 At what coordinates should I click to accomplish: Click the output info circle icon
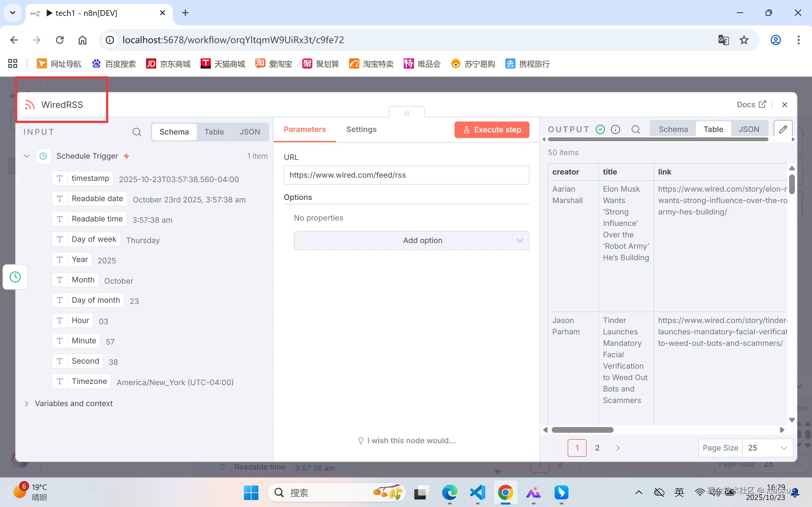pyautogui.click(x=616, y=129)
